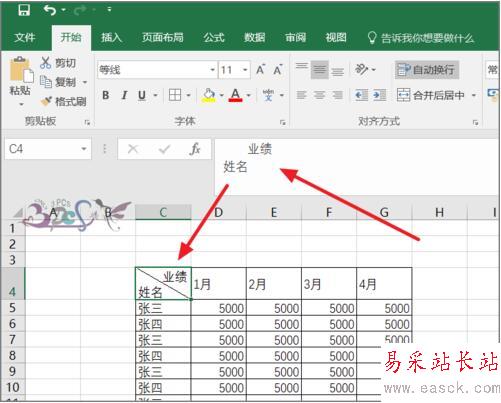Toggle 自动换行 wrap text

point(427,70)
